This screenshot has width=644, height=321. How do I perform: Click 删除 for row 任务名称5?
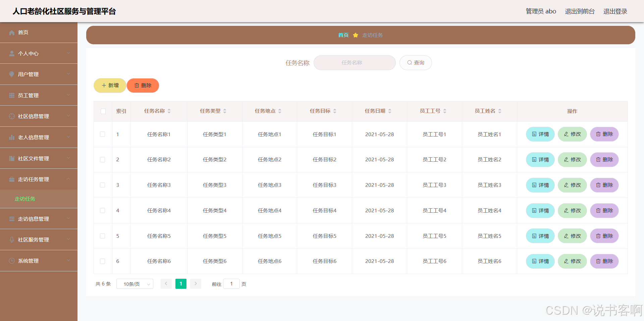tap(604, 236)
